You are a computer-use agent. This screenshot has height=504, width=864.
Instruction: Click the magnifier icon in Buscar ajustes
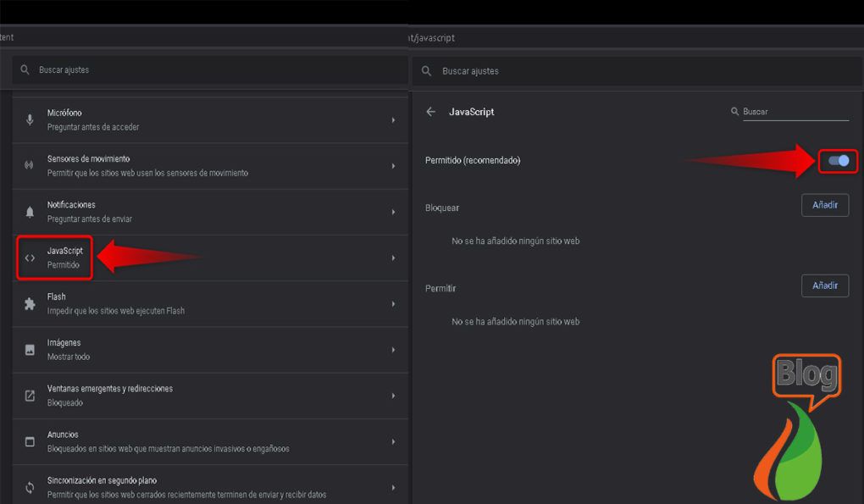pos(25,69)
